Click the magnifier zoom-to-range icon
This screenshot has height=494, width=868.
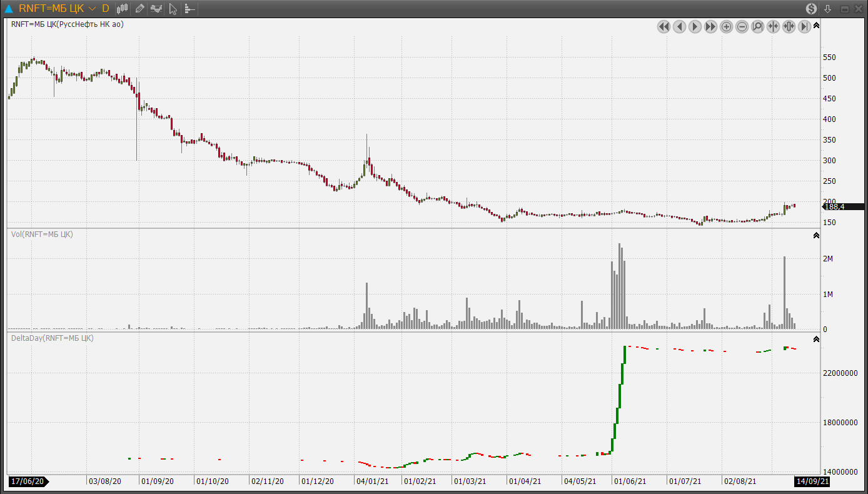click(757, 26)
